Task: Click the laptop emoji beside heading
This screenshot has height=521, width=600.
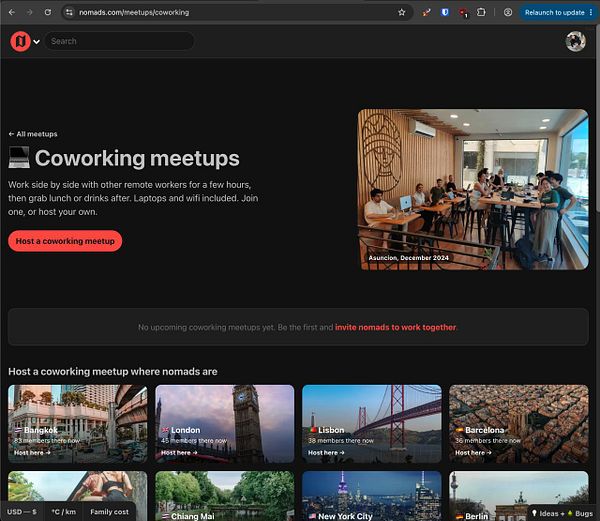Action: tap(19, 157)
